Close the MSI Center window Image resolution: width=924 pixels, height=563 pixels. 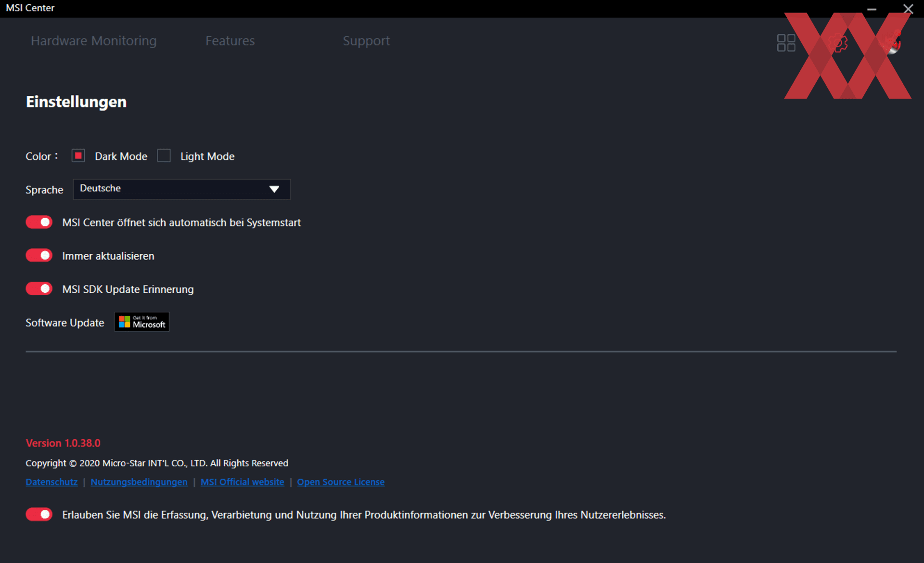tap(908, 9)
